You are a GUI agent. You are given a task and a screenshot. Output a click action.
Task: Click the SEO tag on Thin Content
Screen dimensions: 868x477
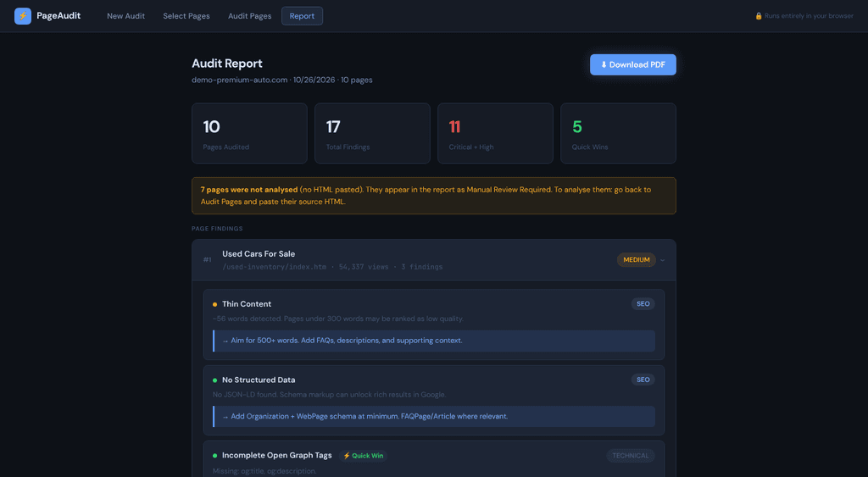point(643,304)
